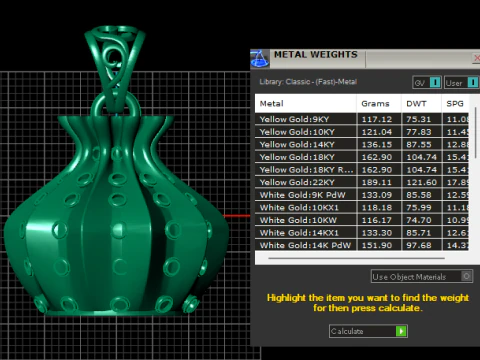The height and width of the screenshot is (360, 480).
Task: Select the White Gold:10KW row
Action: 362,220
